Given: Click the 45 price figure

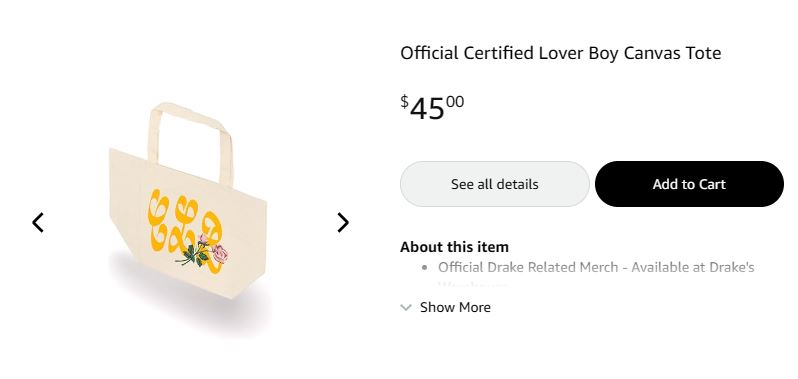Looking at the screenshot, I should [427, 109].
